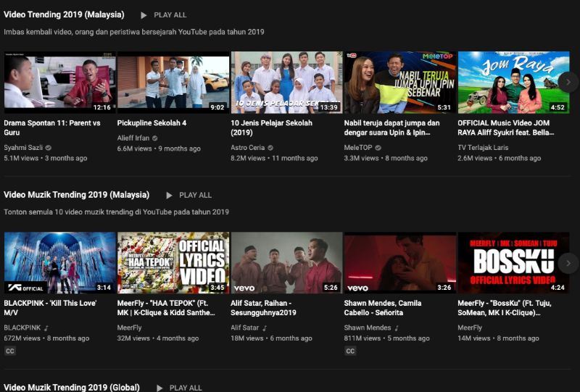The height and width of the screenshot is (392, 580).
Task: Open the Drama Spontan 11 video thumbnail
Action: tap(60, 83)
